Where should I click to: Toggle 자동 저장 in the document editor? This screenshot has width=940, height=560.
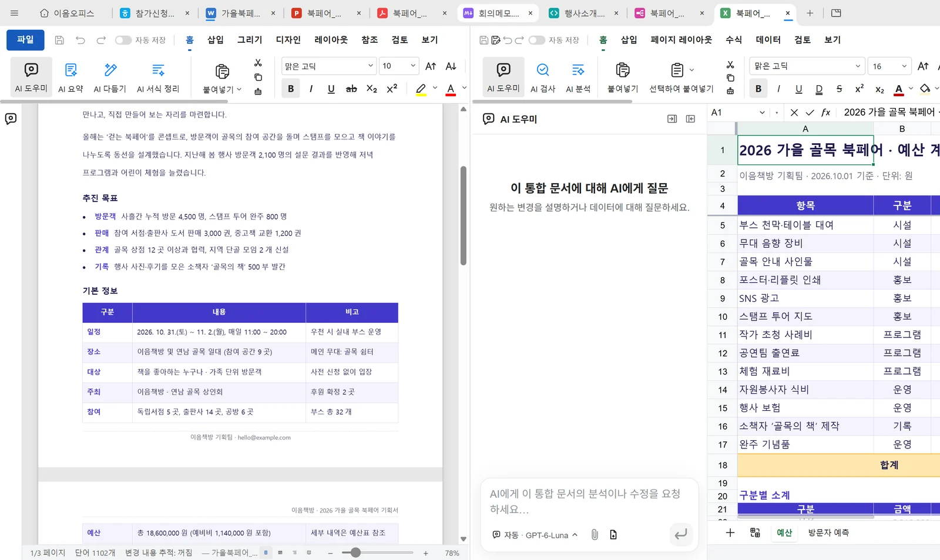(123, 40)
